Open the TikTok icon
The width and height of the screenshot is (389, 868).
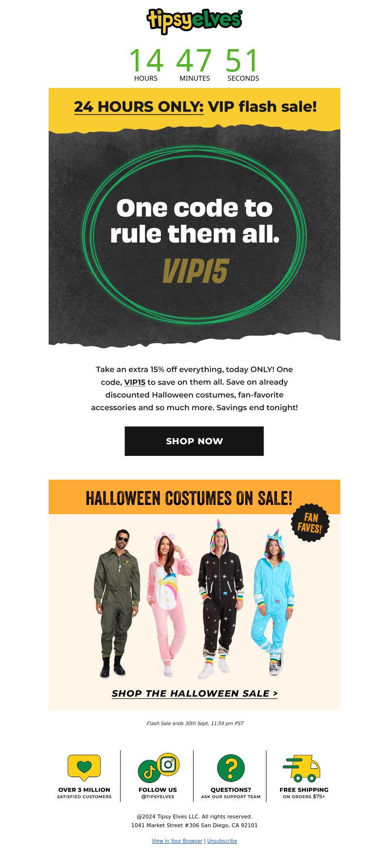pos(149,771)
